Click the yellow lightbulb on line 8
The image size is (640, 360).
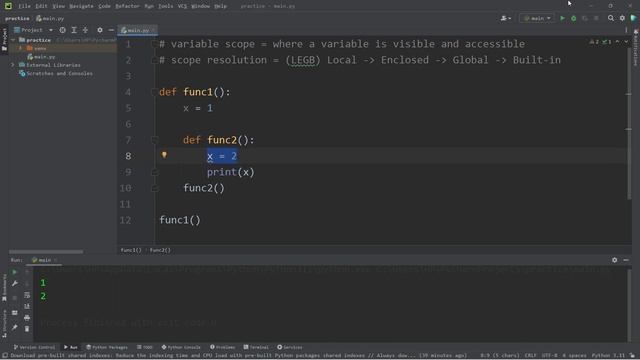164,155
